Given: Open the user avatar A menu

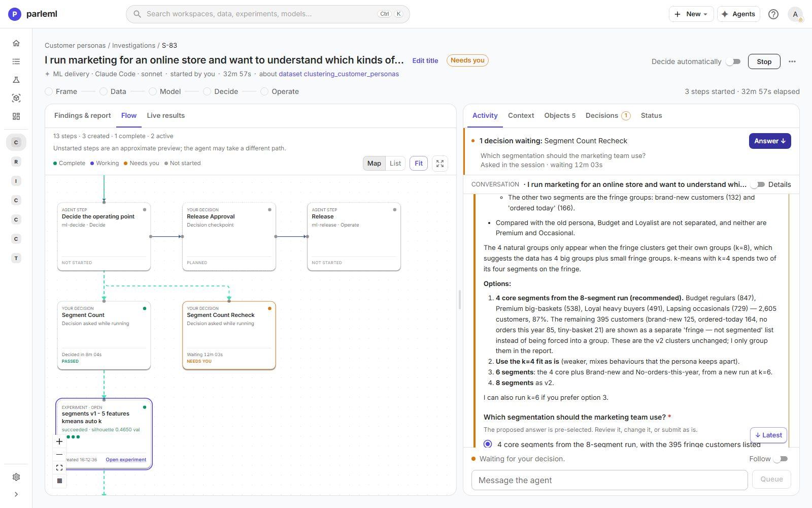Looking at the screenshot, I should pos(795,14).
